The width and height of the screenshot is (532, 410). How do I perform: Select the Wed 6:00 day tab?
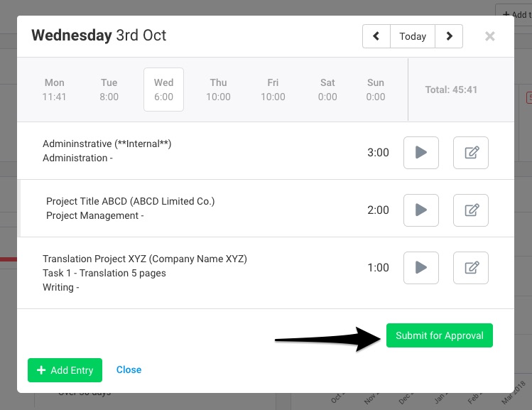(163, 90)
